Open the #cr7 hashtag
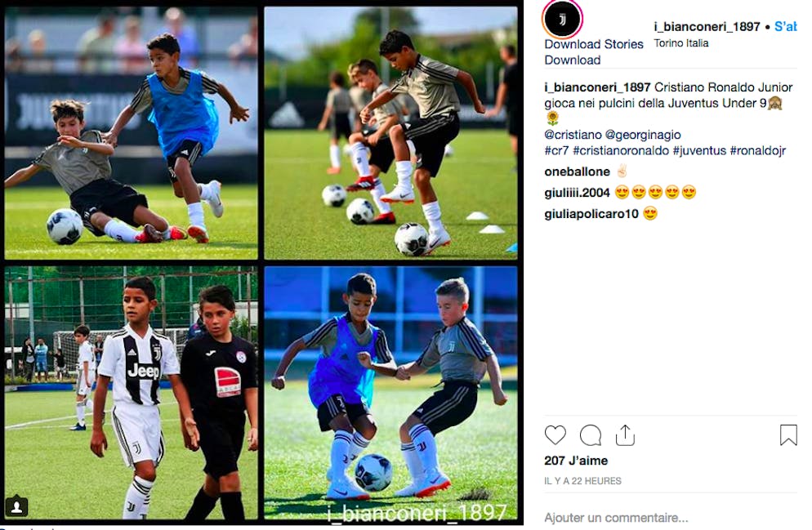Screen dimensions: 812x530 pos(556,150)
